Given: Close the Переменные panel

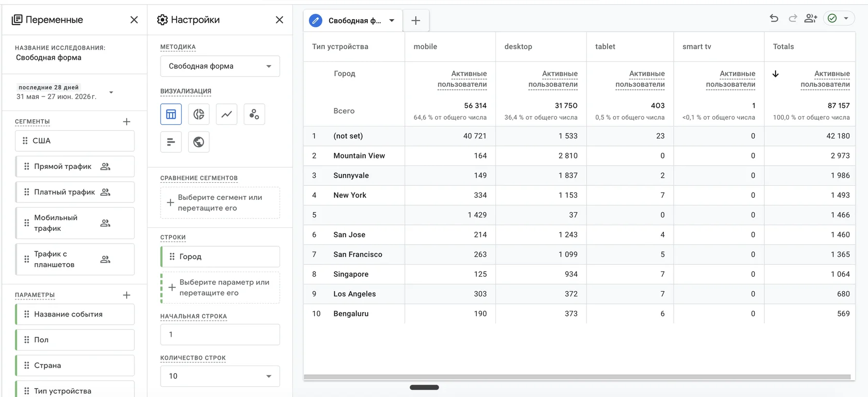Looking at the screenshot, I should coord(134,20).
